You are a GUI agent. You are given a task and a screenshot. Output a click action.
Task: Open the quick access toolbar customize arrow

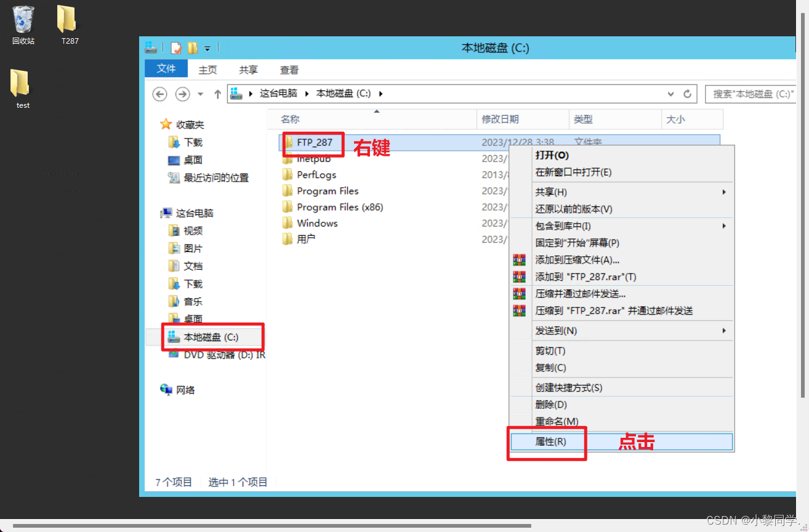tap(207, 48)
